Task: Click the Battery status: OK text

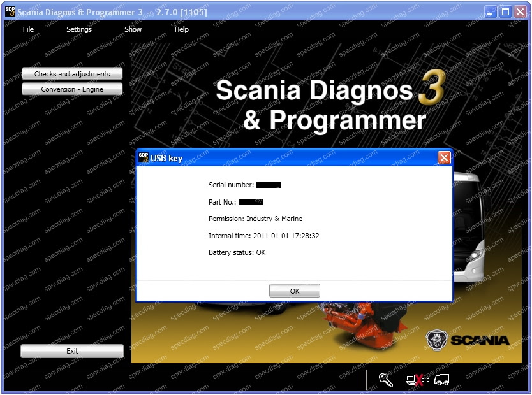Action: 237,252
